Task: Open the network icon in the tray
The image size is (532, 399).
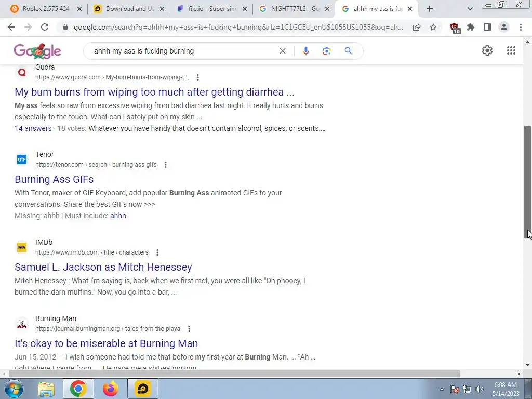Action: coord(467,389)
